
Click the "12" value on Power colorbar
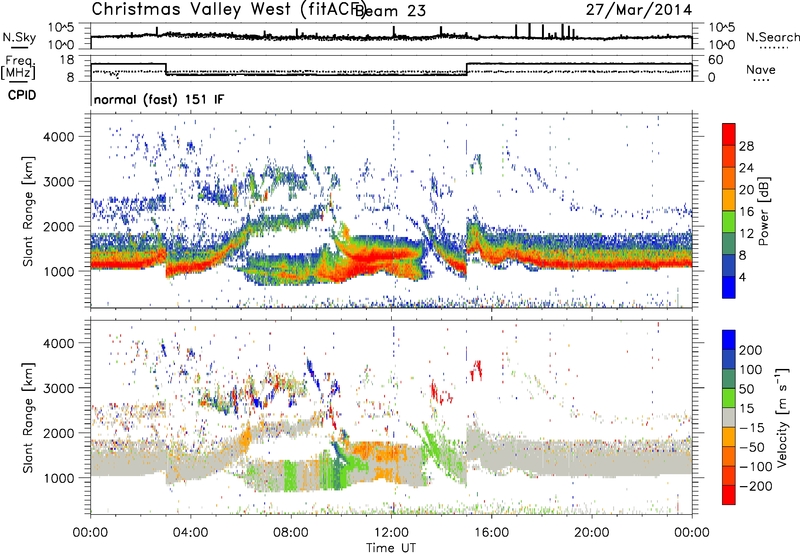[746, 234]
